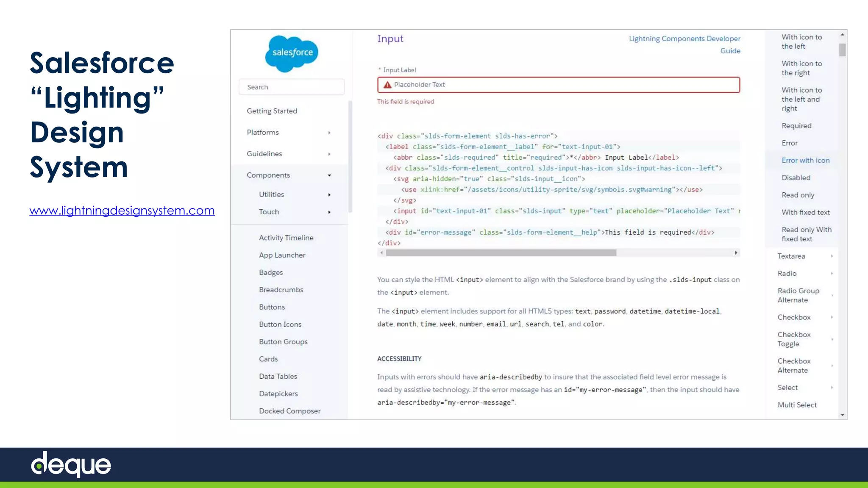Click the page vertical scrollbar thumb
Image resolution: width=868 pixels, height=488 pixels.
843,50
